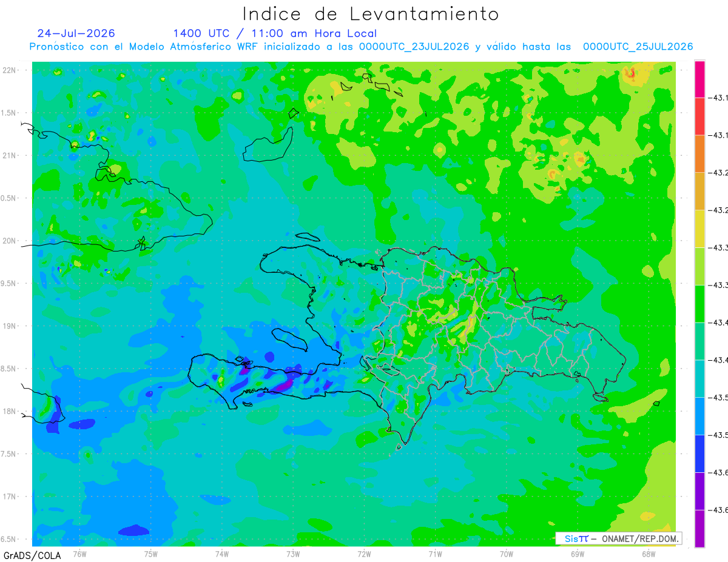Viewport: 728px width, 562px height.
Task: Click the orange swatch on the color scale
Action: [x=699, y=154]
